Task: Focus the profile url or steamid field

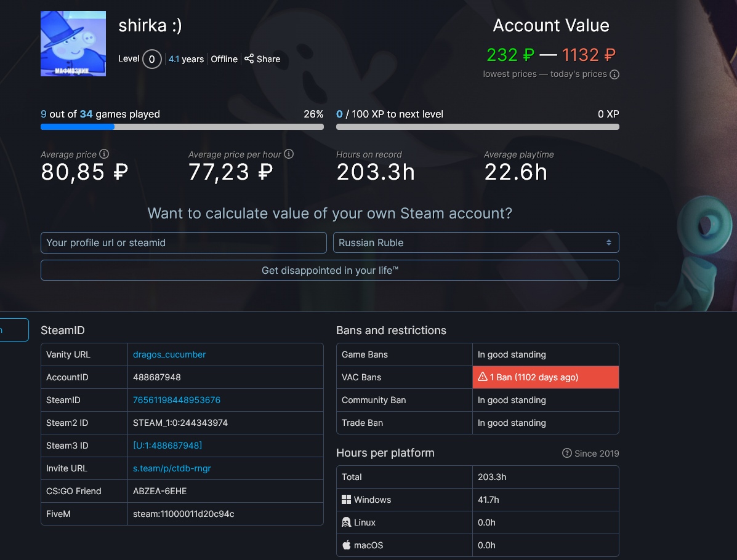Action: 183,242
